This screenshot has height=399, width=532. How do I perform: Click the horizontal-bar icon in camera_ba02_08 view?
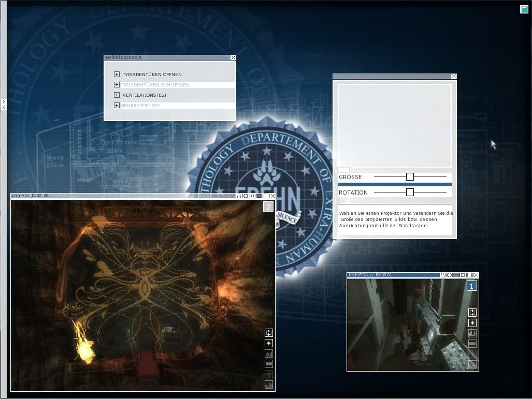coord(269,364)
